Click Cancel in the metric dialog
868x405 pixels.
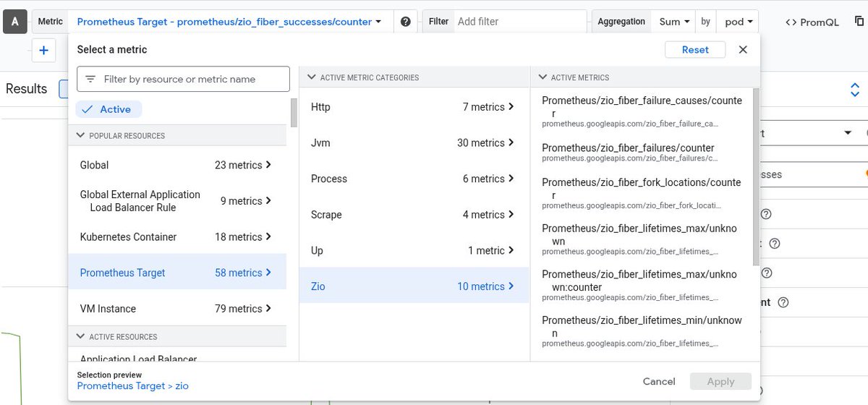(x=659, y=381)
